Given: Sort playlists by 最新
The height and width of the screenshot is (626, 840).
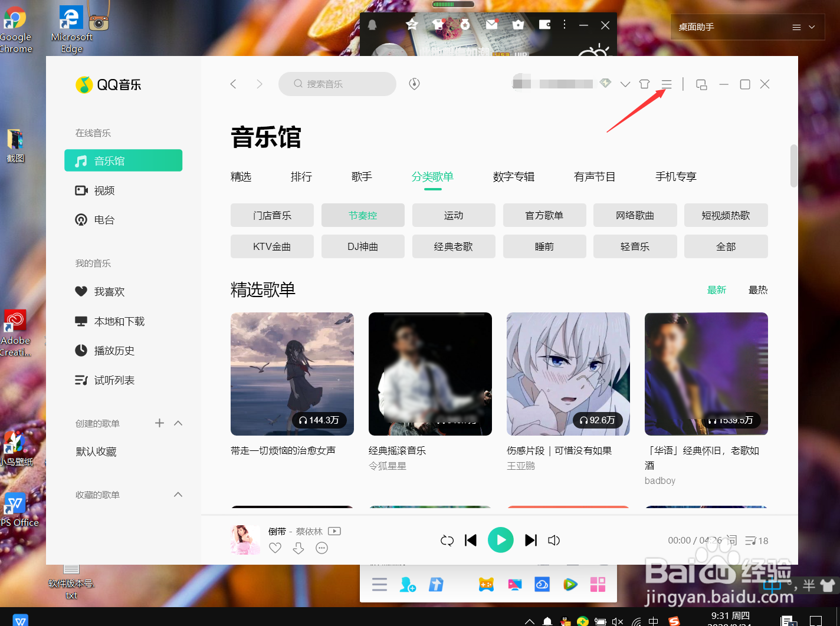Looking at the screenshot, I should tap(717, 290).
